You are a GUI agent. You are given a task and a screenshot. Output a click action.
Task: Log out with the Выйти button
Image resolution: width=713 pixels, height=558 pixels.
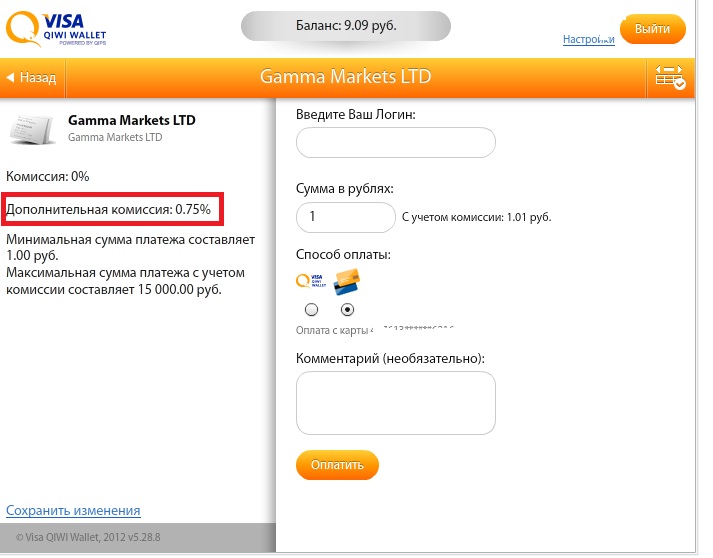point(653,29)
